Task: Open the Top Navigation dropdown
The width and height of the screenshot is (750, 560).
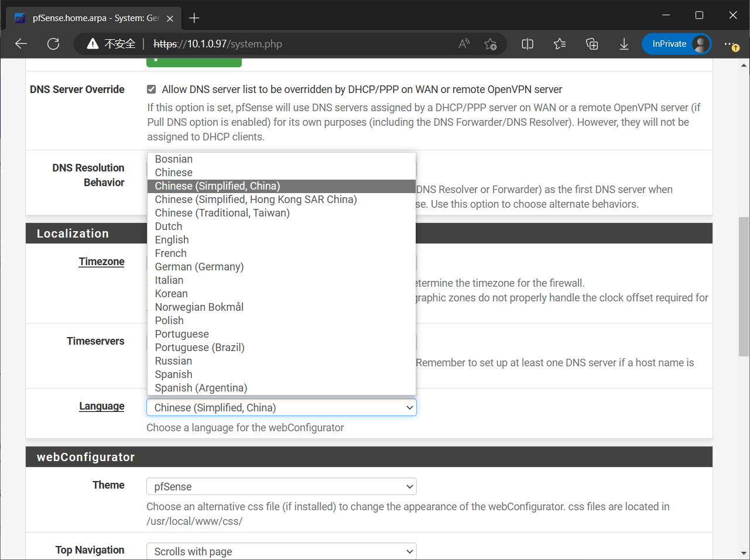Action: click(x=281, y=551)
